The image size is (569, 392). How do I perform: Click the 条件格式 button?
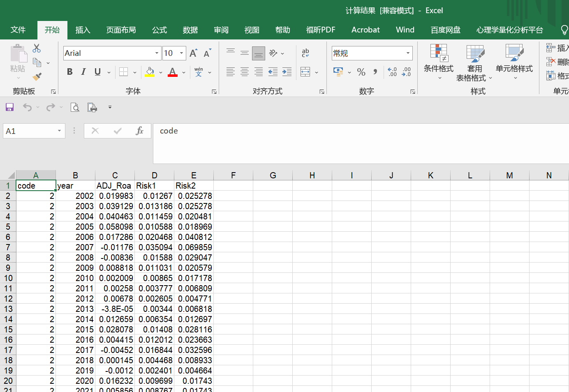439,62
